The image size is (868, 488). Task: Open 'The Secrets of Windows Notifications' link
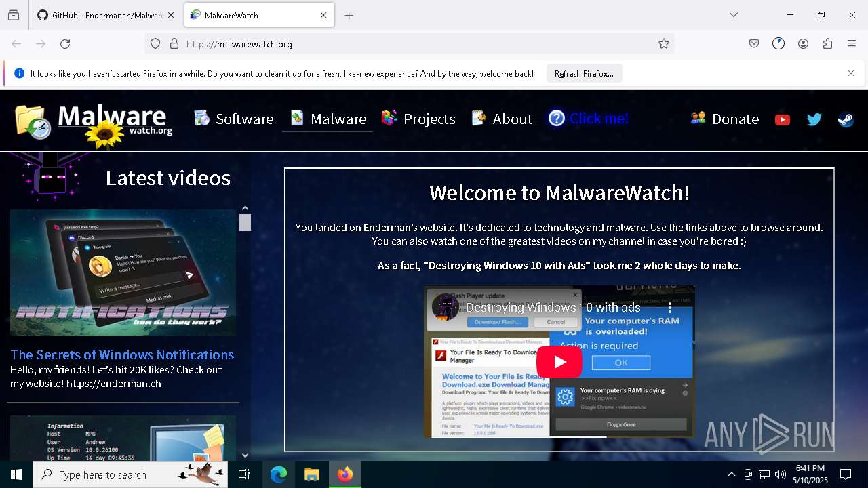(122, 354)
